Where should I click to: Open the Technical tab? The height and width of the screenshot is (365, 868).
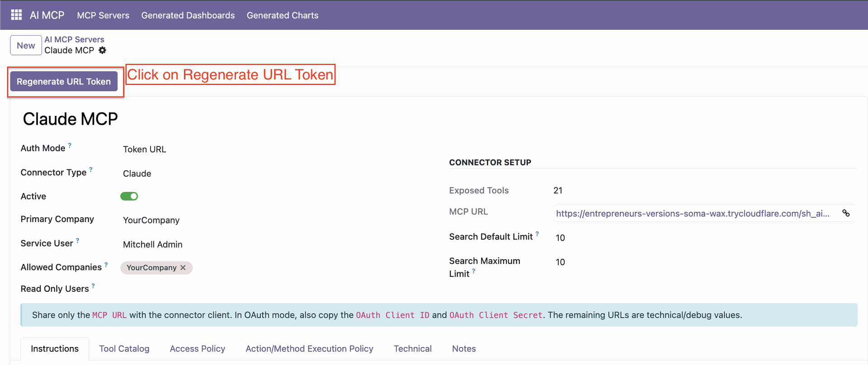(x=412, y=349)
